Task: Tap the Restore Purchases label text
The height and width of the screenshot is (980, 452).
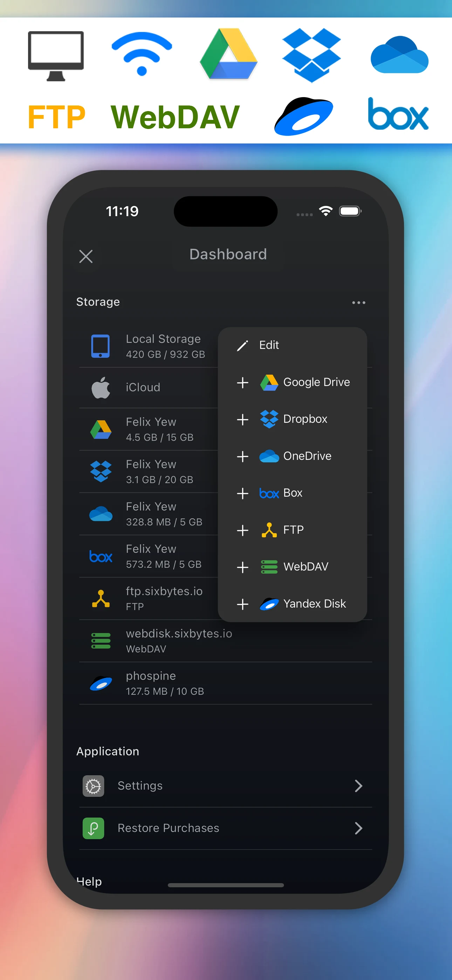Action: point(169,828)
